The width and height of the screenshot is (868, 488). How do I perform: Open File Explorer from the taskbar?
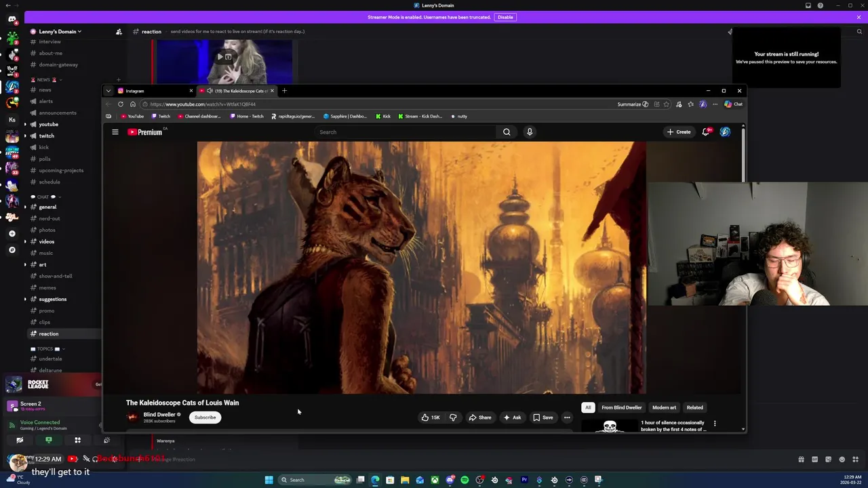point(405,480)
